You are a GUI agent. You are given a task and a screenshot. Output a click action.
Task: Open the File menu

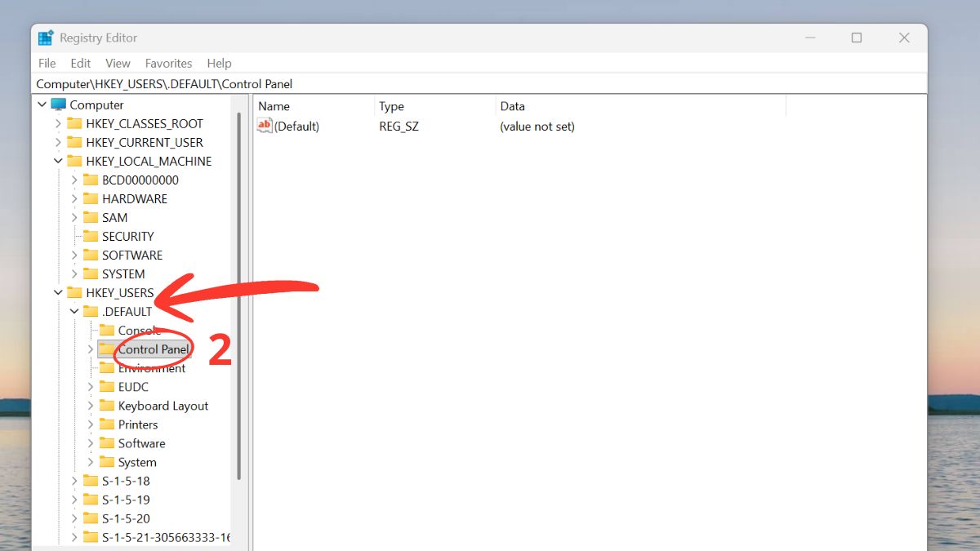(x=47, y=63)
